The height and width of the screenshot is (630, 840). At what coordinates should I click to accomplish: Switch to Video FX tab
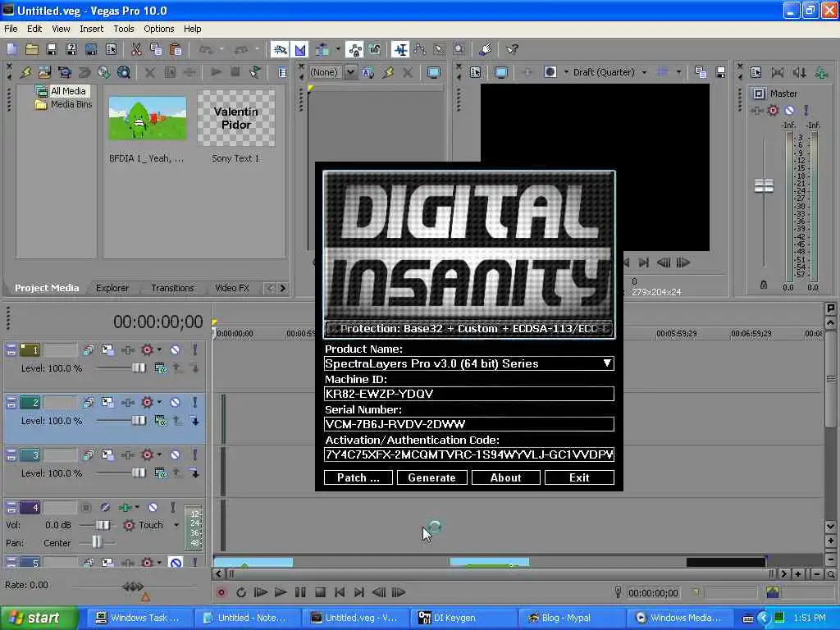pyautogui.click(x=232, y=288)
